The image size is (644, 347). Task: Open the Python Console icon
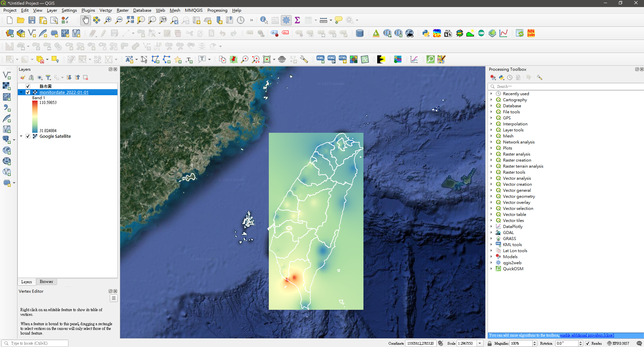[x=426, y=33]
